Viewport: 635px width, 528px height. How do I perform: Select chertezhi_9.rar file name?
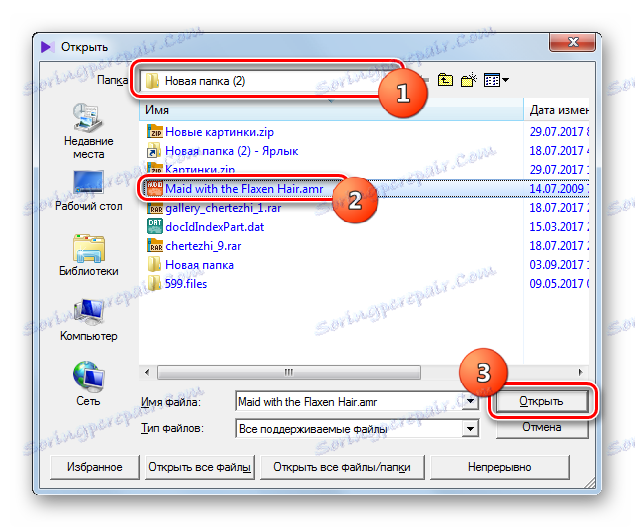[x=203, y=246]
